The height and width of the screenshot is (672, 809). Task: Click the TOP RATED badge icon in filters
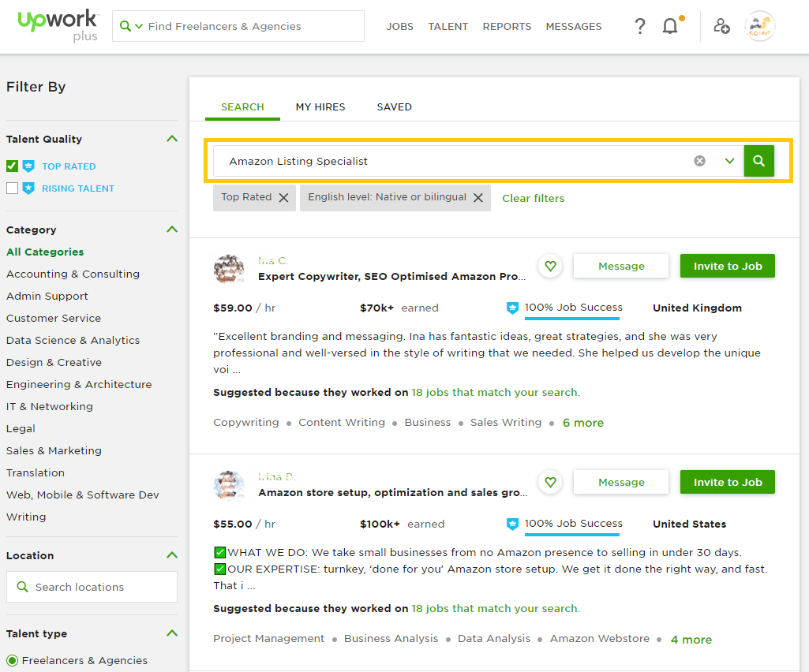[29, 166]
